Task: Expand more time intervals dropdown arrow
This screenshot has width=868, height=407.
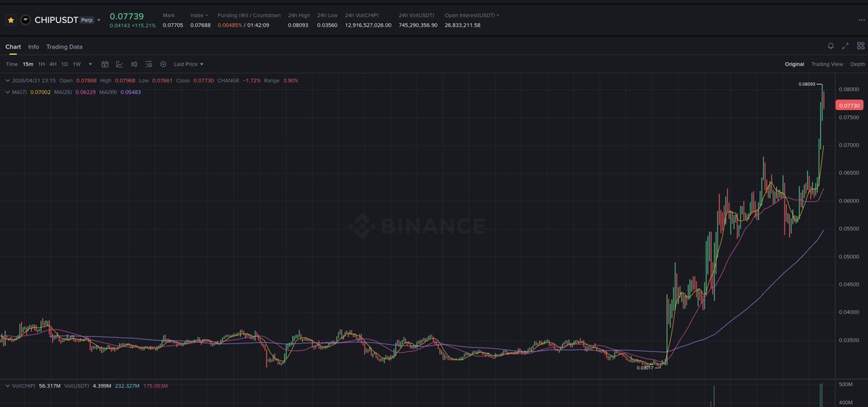Action: pyautogui.click(x=90, y=64)
